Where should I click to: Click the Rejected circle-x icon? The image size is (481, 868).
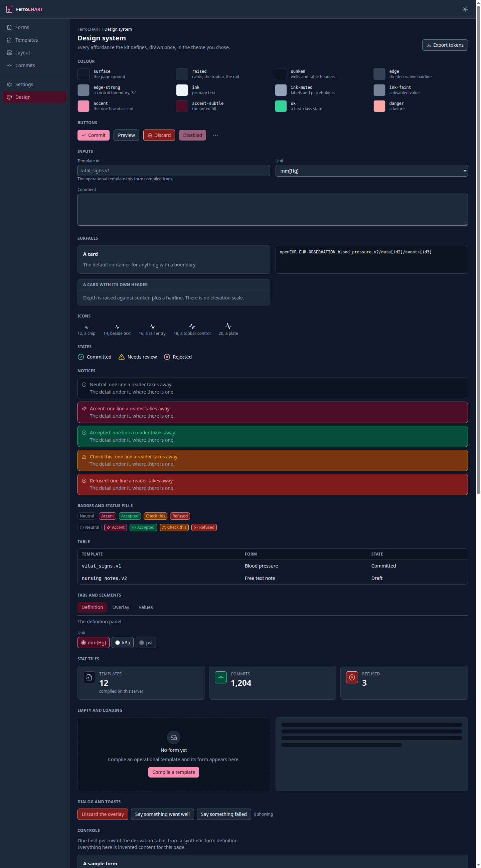167,357
